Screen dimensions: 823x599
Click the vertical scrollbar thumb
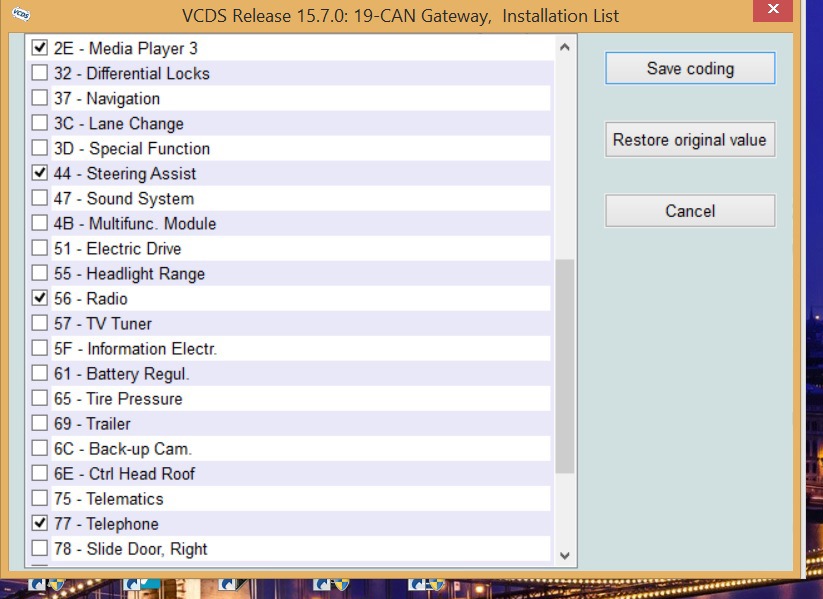point(565,366)
